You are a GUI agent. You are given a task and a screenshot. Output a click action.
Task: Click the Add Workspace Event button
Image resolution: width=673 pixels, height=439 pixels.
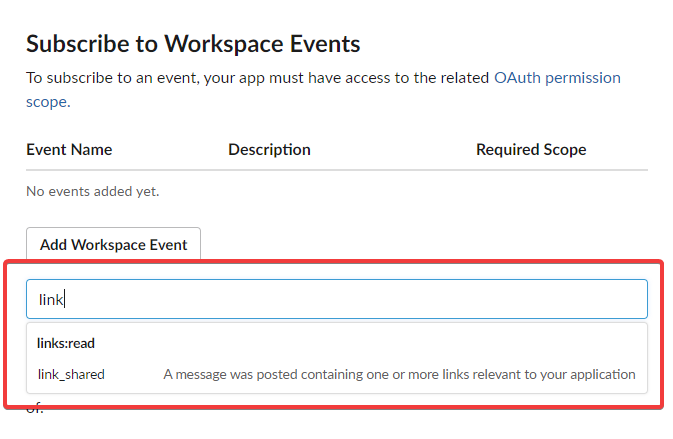point(113,244)
